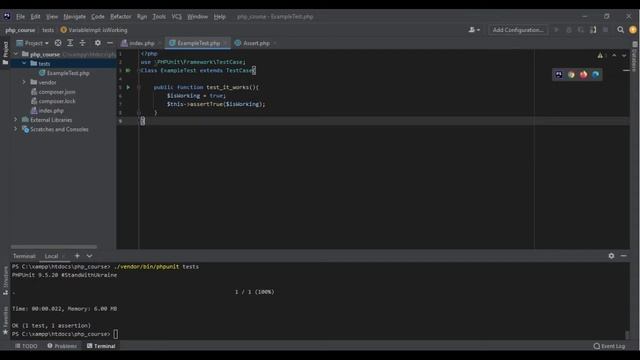Click the orange IDE updates icon

633,30
